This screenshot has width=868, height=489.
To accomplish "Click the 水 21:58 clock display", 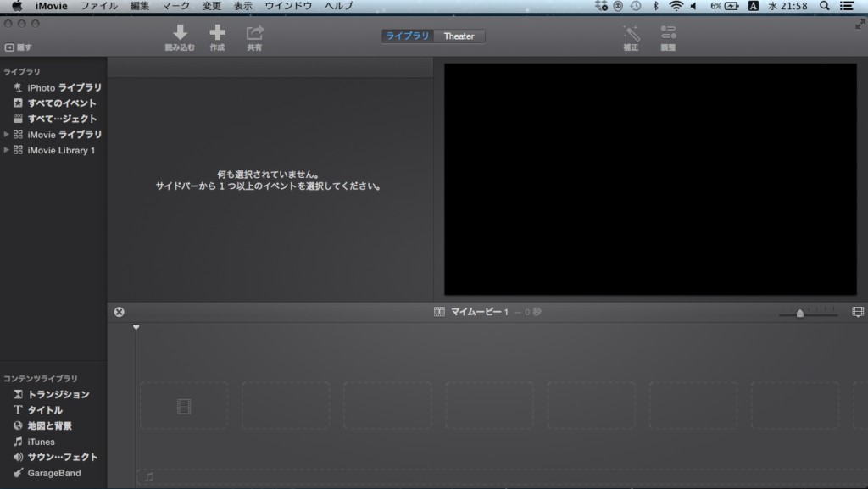I will pyautogui.click(x=787, y=6).
